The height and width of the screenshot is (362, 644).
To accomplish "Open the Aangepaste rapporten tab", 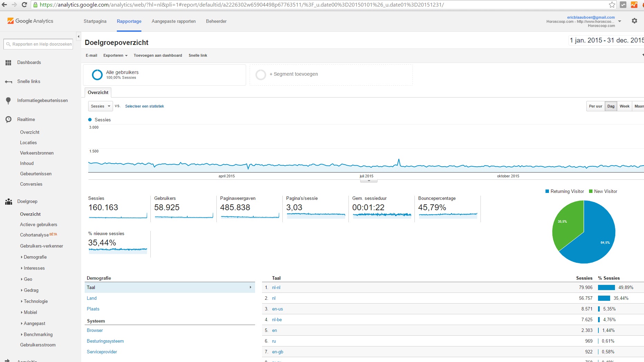I will click(174, 21).
